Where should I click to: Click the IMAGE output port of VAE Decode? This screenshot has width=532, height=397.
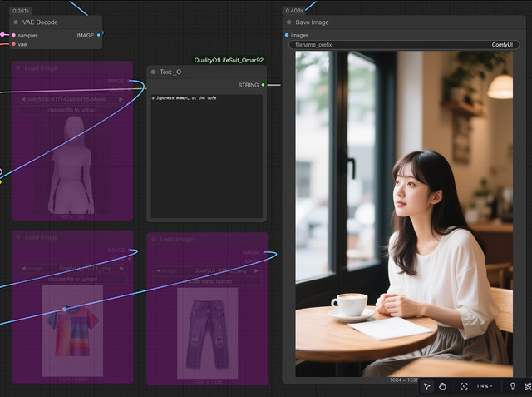99,35
